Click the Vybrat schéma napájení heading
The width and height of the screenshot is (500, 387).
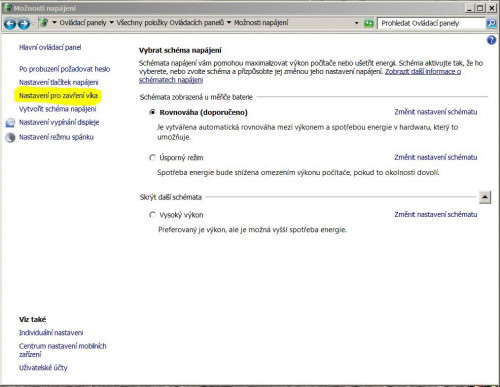click(180, 50)
